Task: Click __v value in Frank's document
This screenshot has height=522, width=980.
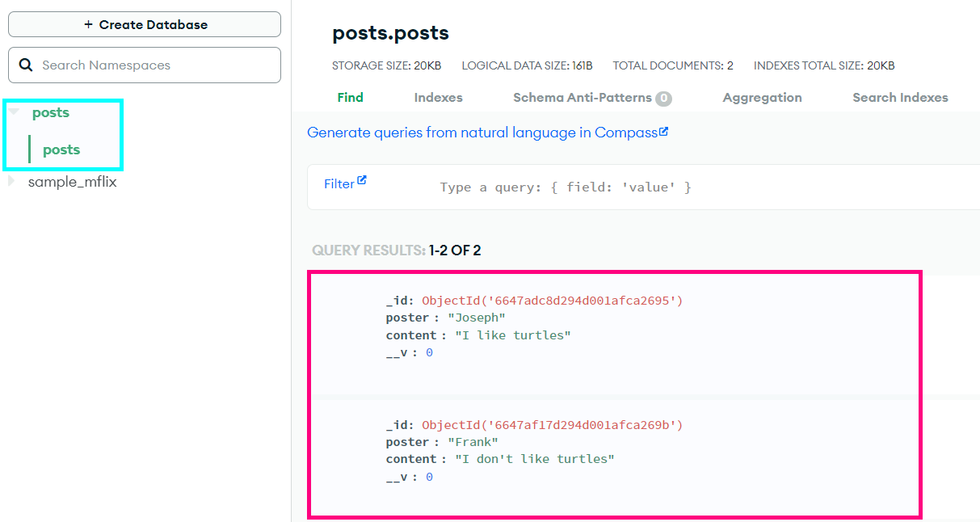Action: [429, 478]
